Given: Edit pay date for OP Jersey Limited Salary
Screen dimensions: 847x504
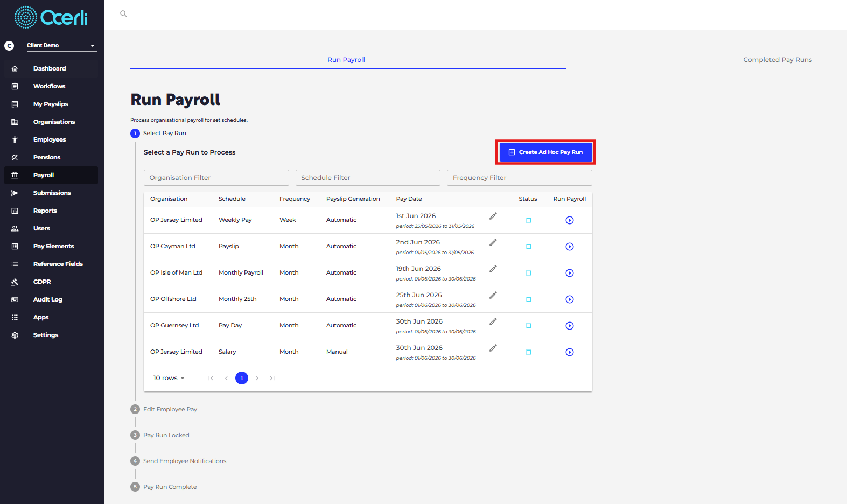Looking at the screenshot, I should coord(493,348).
